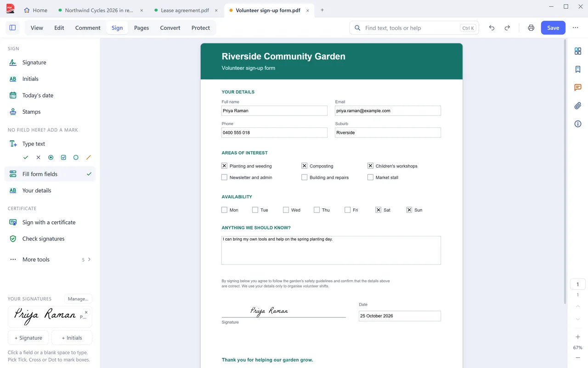Open the bookmarks panel icon
The image size is (588, 368).
click(x=578, y=69)
